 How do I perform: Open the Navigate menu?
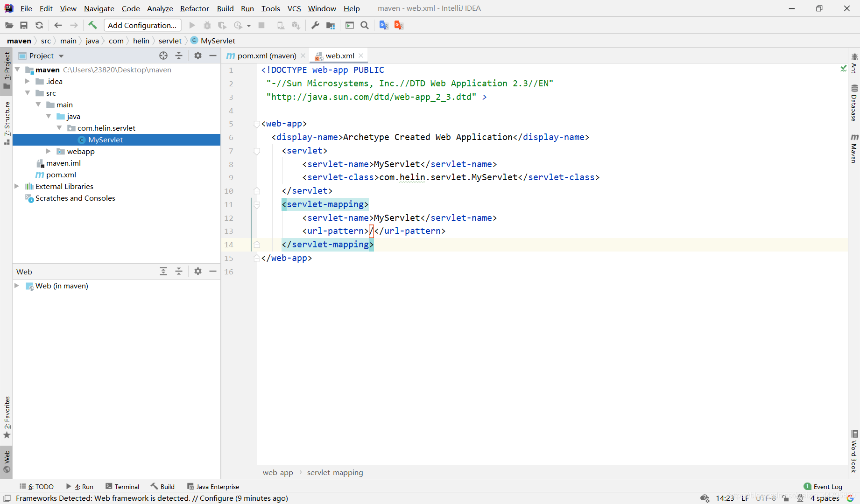tap(99, 8)
